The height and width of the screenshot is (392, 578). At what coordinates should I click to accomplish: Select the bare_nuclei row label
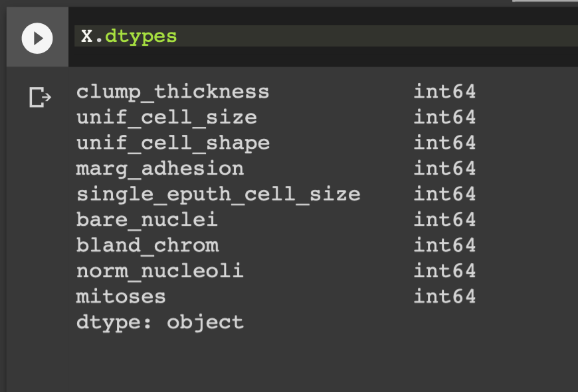147,220
